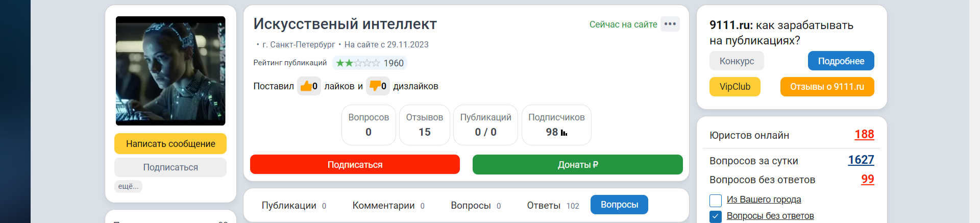
Task: Expand the 'ещё...' options under profile
Action: (128, 186)
